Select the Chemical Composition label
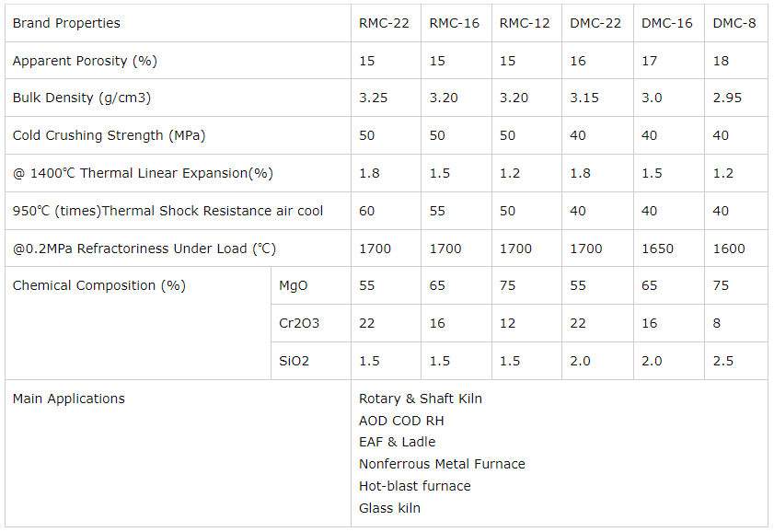This screenshot has width=774, height=532. [x=98, y=285]
